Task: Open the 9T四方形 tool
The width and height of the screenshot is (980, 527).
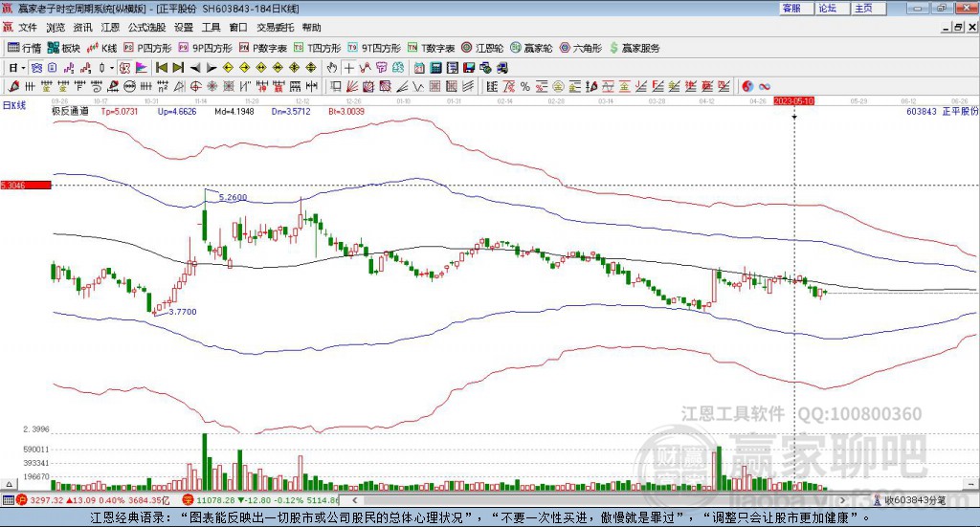Action: (x=374, y=48)
